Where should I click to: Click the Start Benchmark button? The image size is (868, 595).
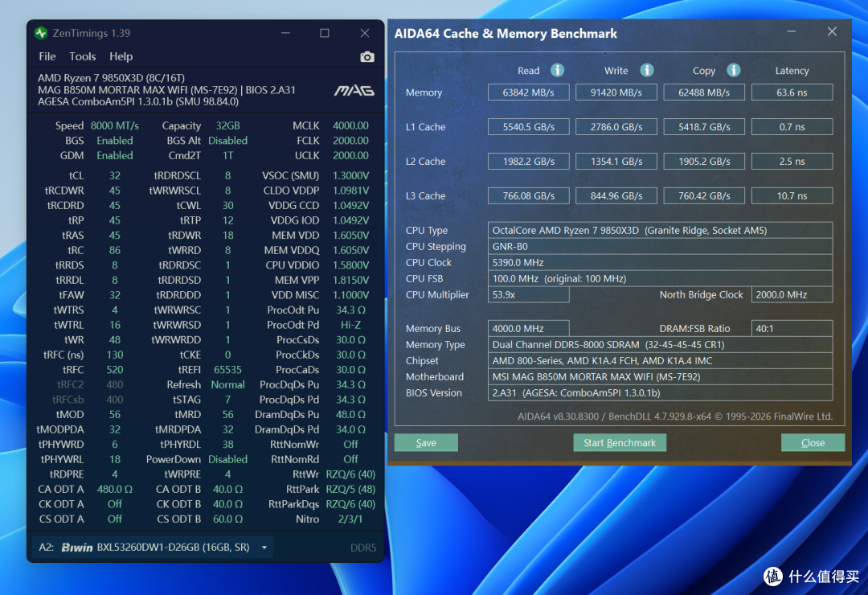click(x=620, y=443)
